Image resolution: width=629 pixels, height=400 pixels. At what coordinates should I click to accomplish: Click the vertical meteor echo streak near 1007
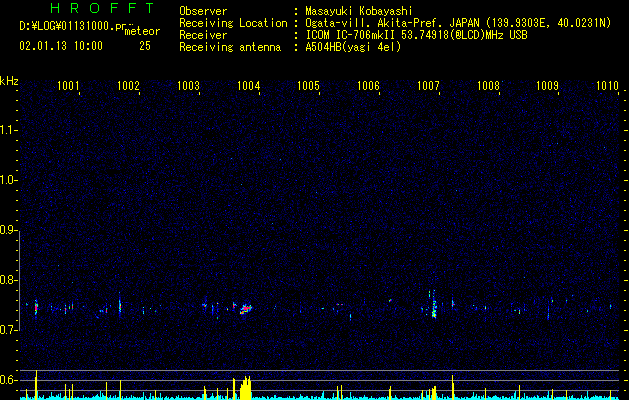pyautogui.click(x=434, y=304)
